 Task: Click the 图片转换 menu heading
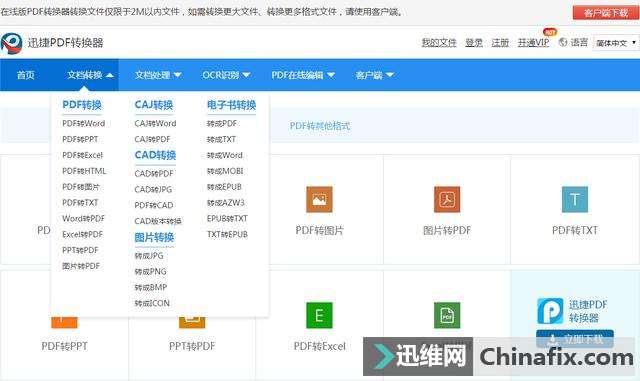(154, 237)
